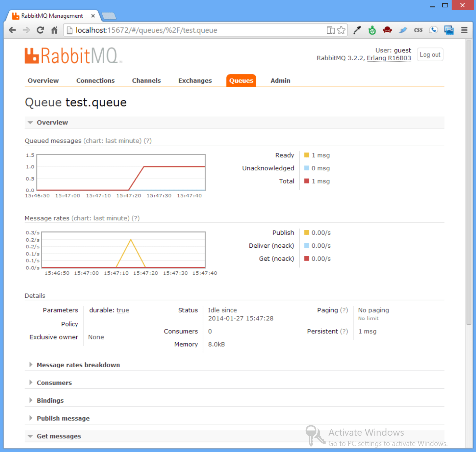Click the Chrome hamburger menu
The image size is (476, 452).
click(464, 30)
